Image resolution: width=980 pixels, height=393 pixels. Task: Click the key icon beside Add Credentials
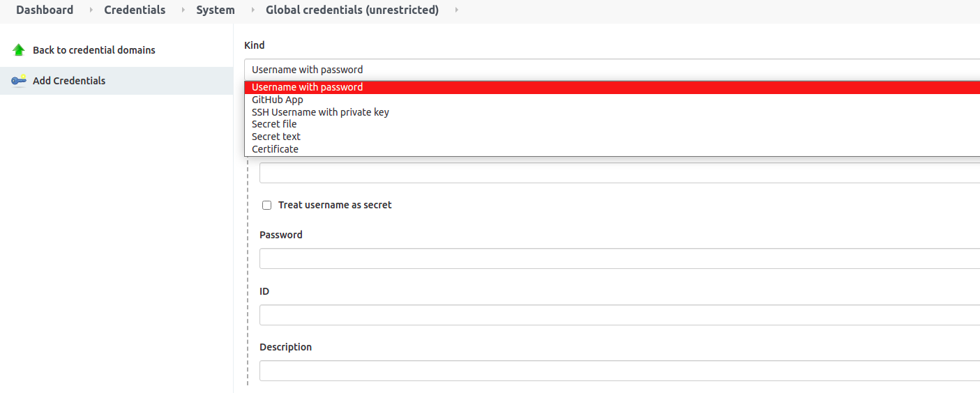tap(19, 81)
